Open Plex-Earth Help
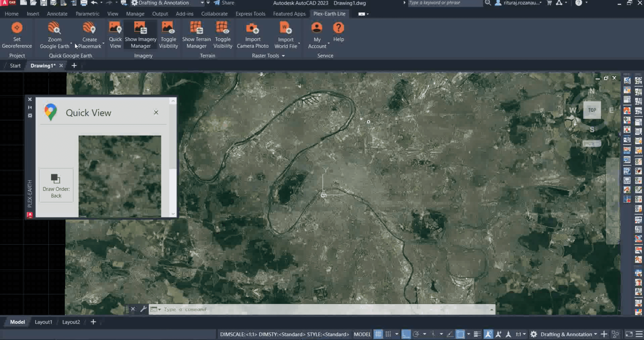 [x=338, y=28]
